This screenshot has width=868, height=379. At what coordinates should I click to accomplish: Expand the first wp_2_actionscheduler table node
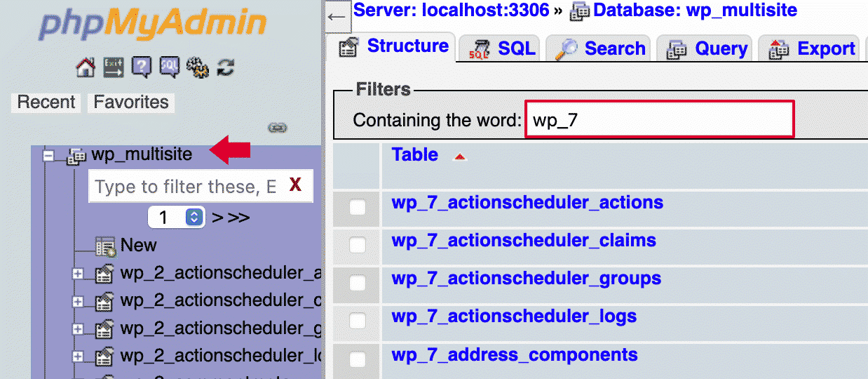[78, 274]
